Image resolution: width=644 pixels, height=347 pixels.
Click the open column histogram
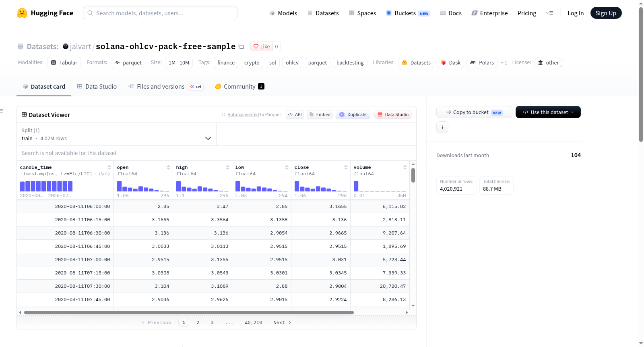143,186
